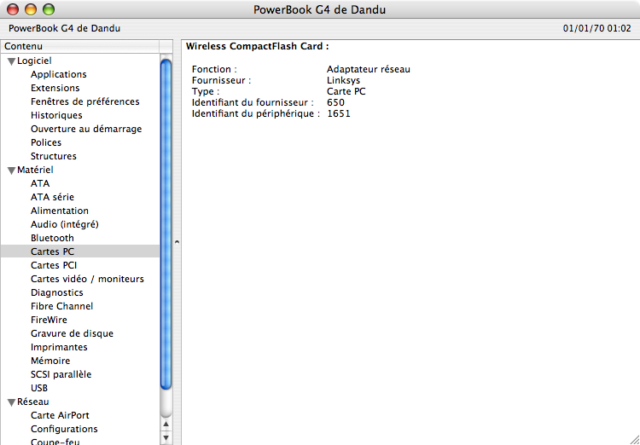Click the Matériel section label
Image resolution: width=640 pixels, height=445 pixels.
[x=35, y=170]
